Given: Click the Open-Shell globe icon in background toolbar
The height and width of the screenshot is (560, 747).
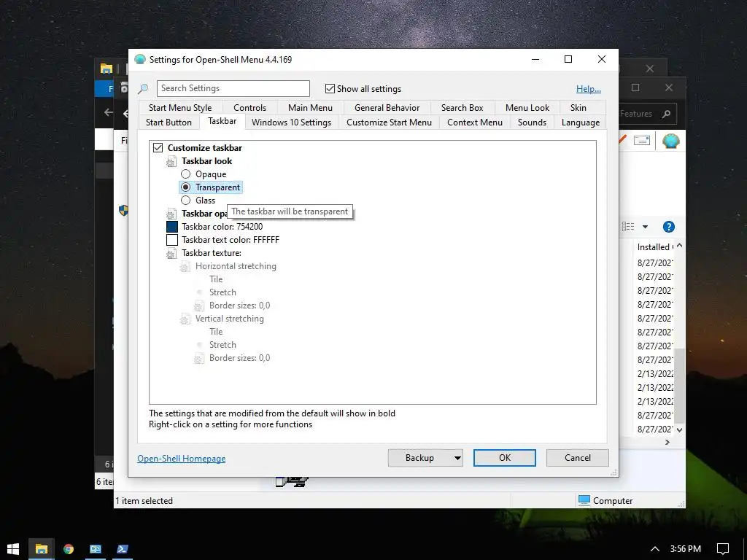Looking at the screenshot, I should tap(671, 141).
